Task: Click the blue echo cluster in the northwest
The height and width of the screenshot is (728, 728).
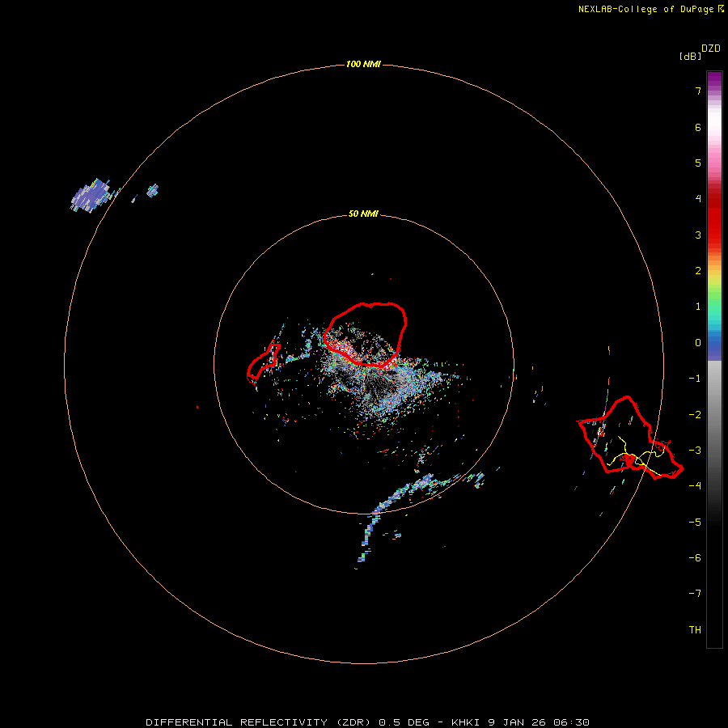Action: click(91, 196)
